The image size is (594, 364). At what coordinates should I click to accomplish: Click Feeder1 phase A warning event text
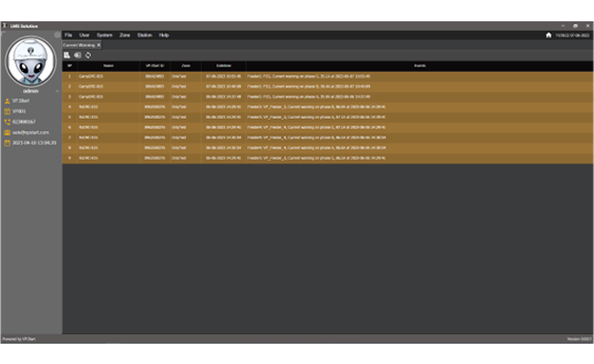[308, 97]
